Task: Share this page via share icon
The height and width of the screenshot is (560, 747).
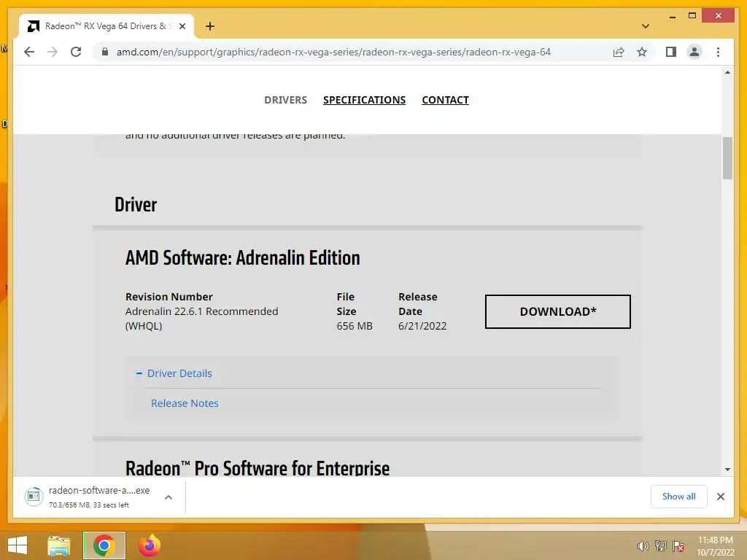Action: click(x=619, y=52)
